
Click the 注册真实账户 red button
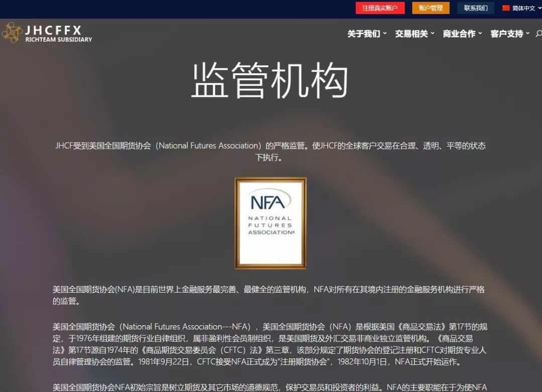pyautogui.click(x=380, y=8)
